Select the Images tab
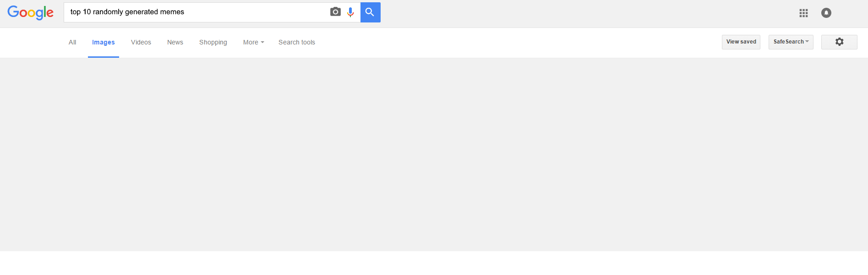Image resolution: width=868 pixels, height=275 pixels. pos(104,42)
